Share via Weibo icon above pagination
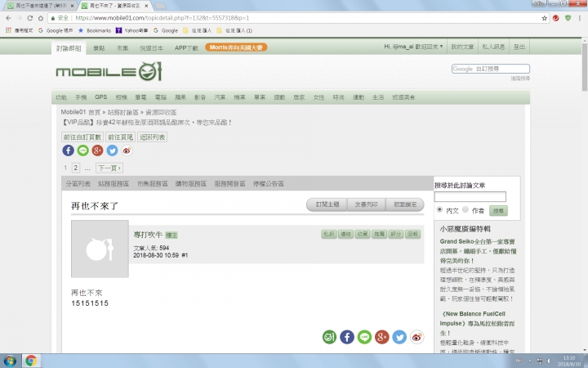Image resolution: width=588 pixels, height=368 pixels. 127,150
